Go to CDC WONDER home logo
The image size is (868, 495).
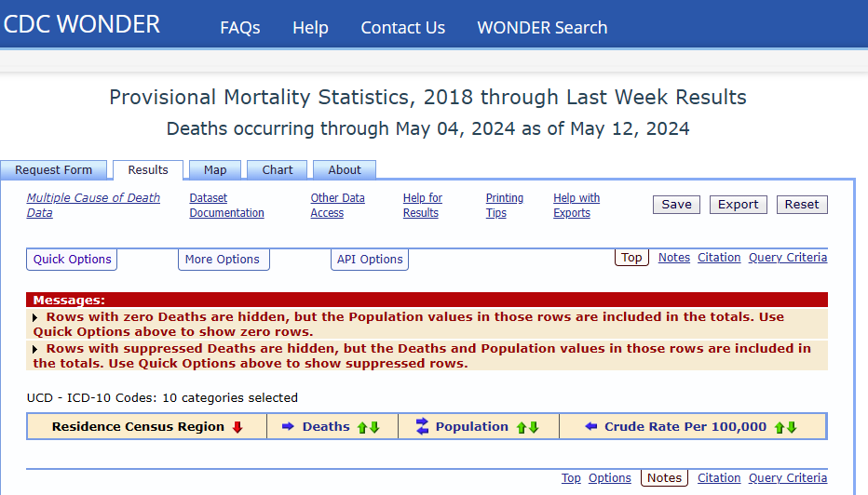click(x=82, y=24)
